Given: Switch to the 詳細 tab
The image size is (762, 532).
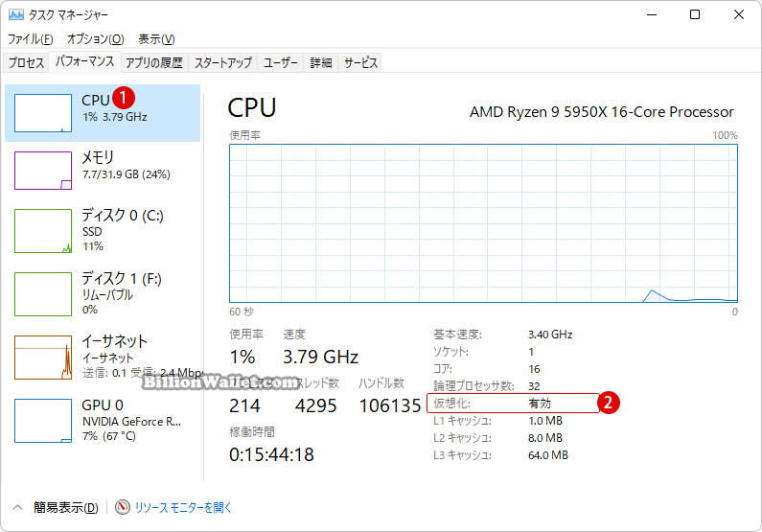Looking at the screenshot, I should [x=321, y=62].
